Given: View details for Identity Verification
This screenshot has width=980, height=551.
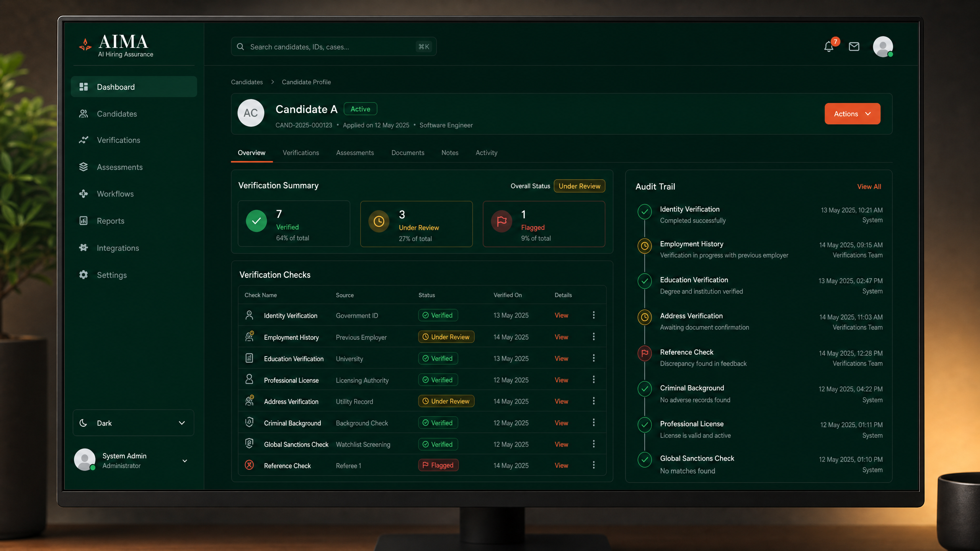Looking at the screenshot, I should 561,315.
